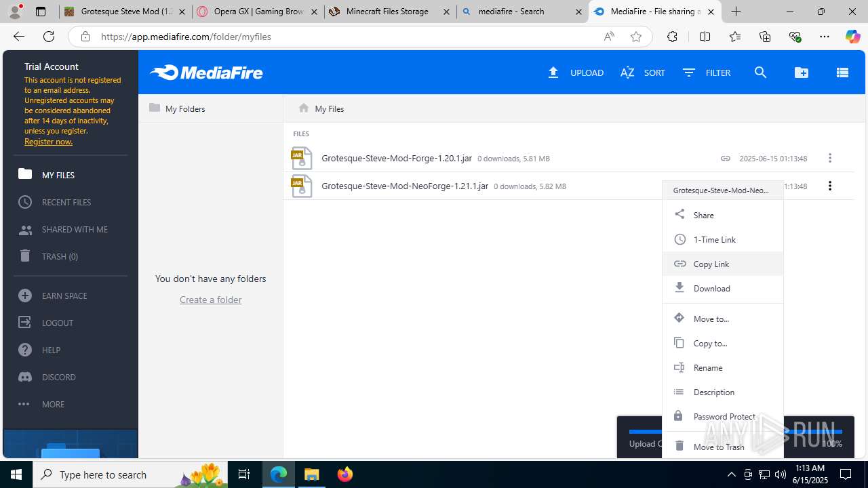Click the Read aloud icon in address bar

pyautogui.click(x=609, y=37)
